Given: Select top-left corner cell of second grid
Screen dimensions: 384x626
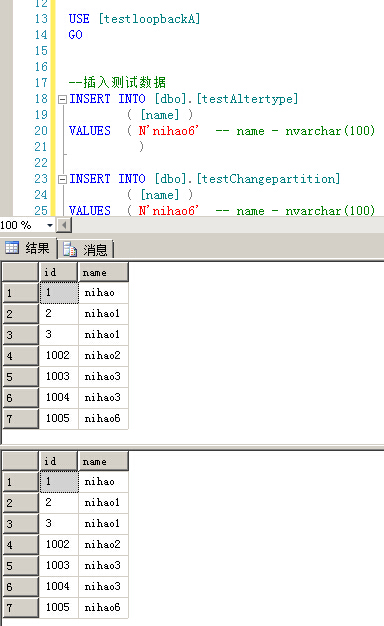Looking at the screenshot, I should coord(20,461).
